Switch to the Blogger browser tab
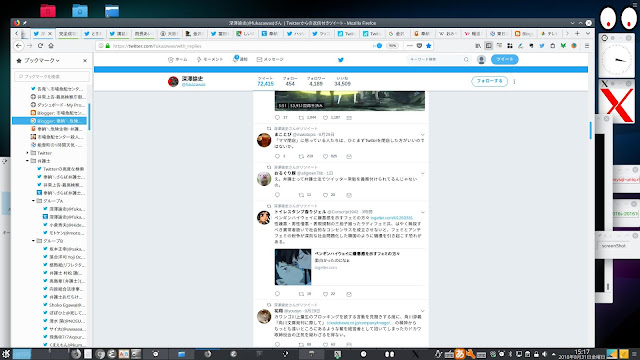The height and width of the screenshot is (360, 640). click(523, 33)
